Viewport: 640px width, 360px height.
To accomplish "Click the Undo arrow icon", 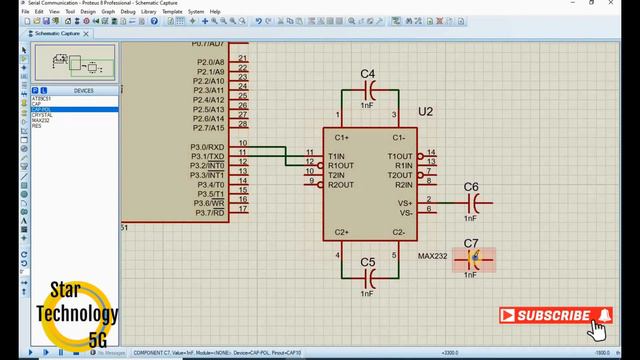I will pyautogui.click(x=258, y=21).
